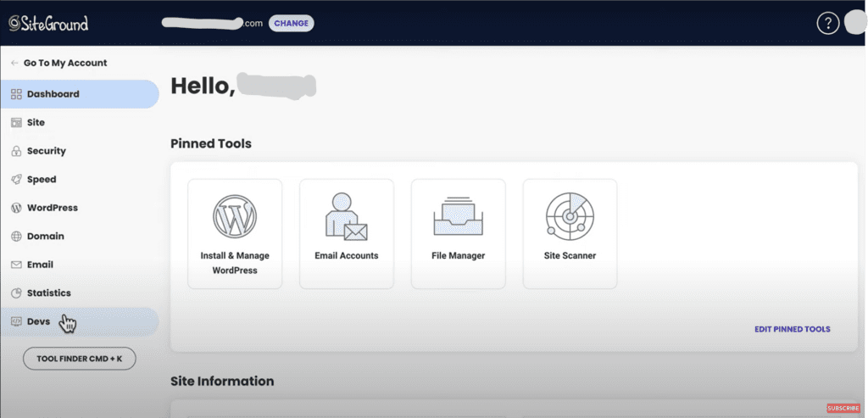Click the Site Scanner radar icon
The height and width of the screenshot is (418, 868).
tap(570, 216)
